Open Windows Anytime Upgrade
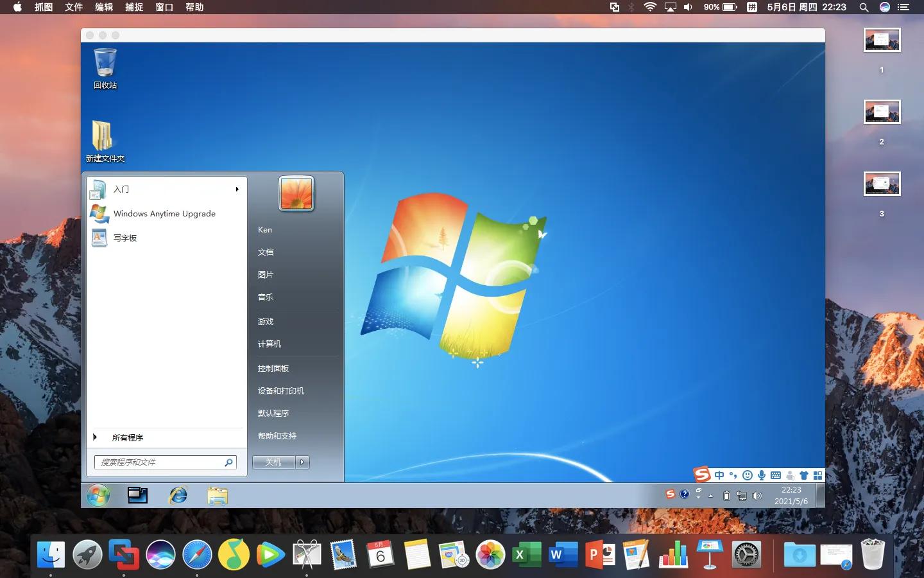The height and width of the screenshot is (578, 924). point(164,214)
